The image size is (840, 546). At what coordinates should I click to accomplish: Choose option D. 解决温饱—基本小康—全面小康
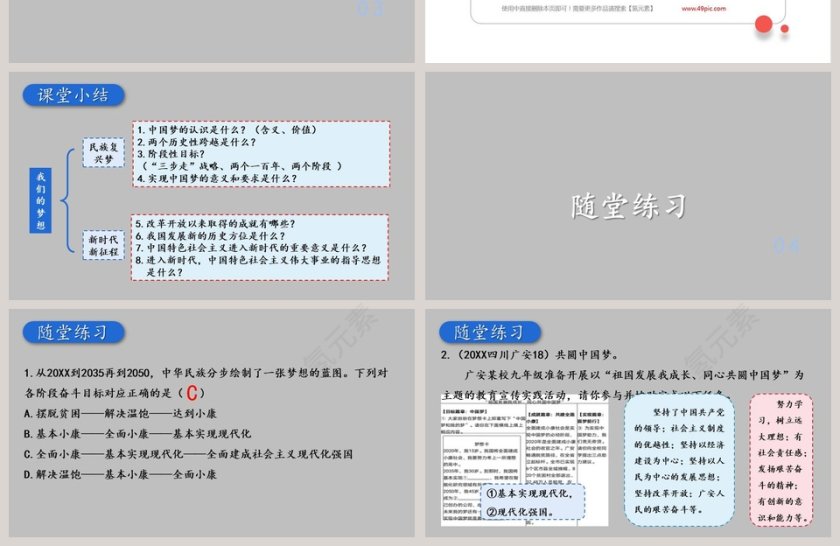click(121, 474)
